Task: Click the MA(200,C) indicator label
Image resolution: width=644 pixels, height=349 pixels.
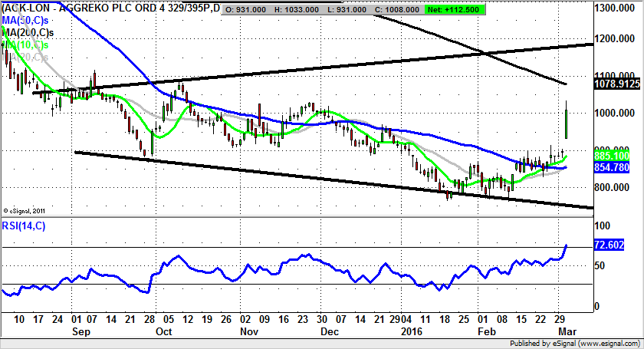Action: coord(29,33)
